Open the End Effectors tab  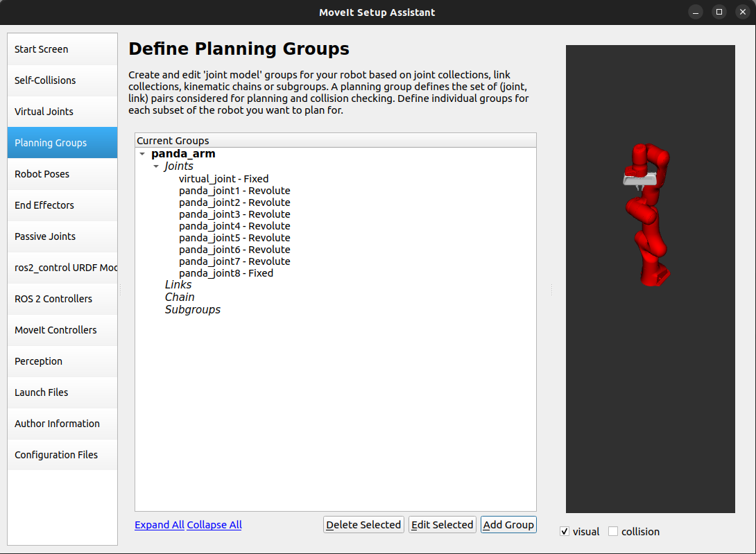(62, 205)
